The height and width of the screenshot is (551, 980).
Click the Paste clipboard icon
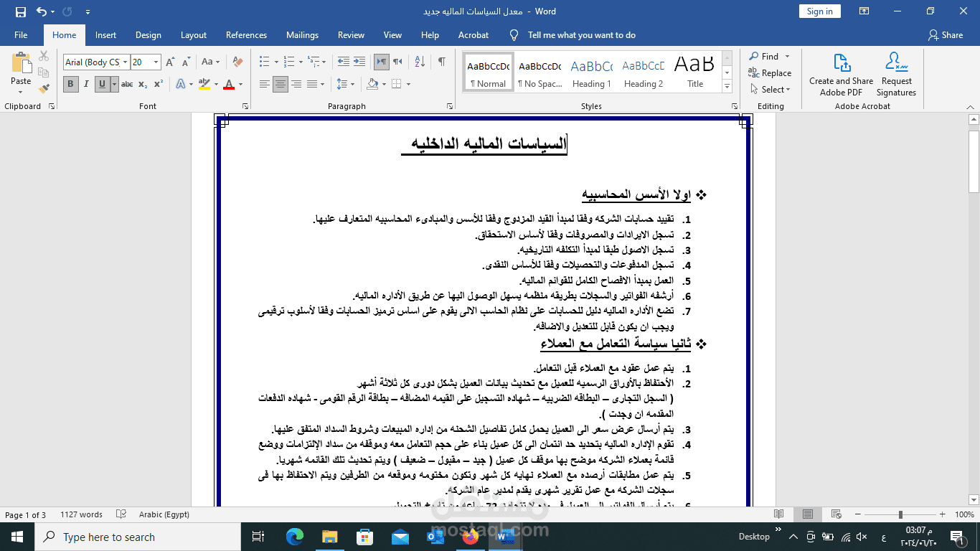pos(21,63)
